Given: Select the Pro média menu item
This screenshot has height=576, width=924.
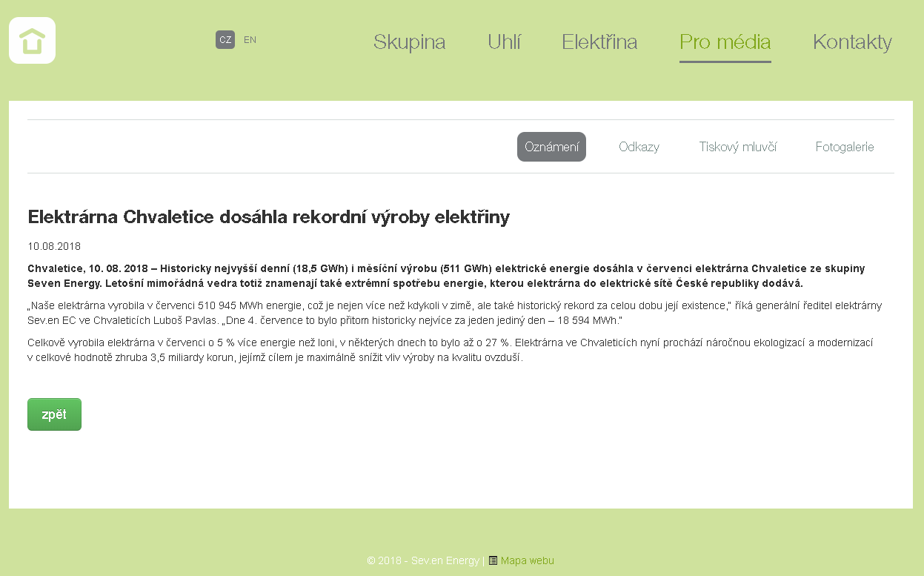Looking at the screenshot, I should [725, 42].
